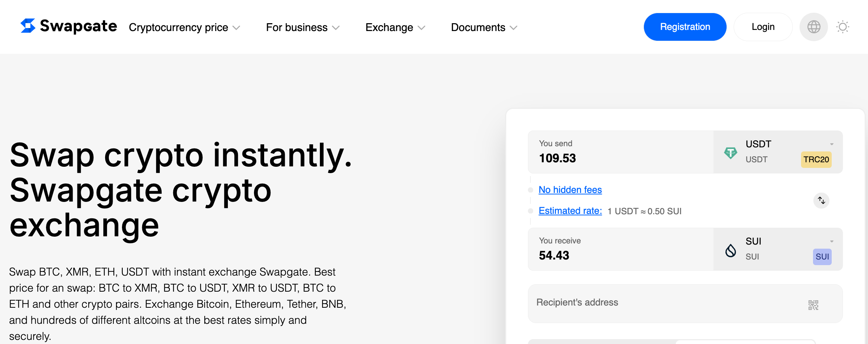Open the Documents menu

(x=484, y=27)
